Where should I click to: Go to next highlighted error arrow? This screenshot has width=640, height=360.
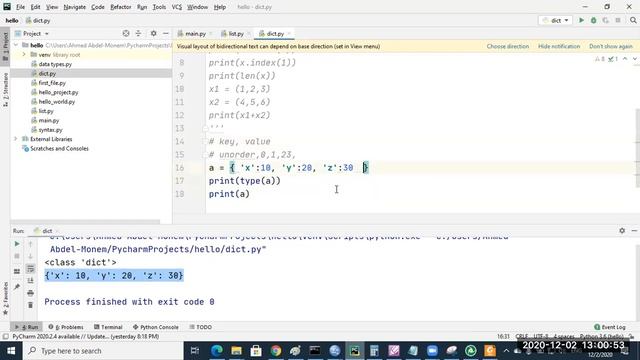tap(635, 59)
